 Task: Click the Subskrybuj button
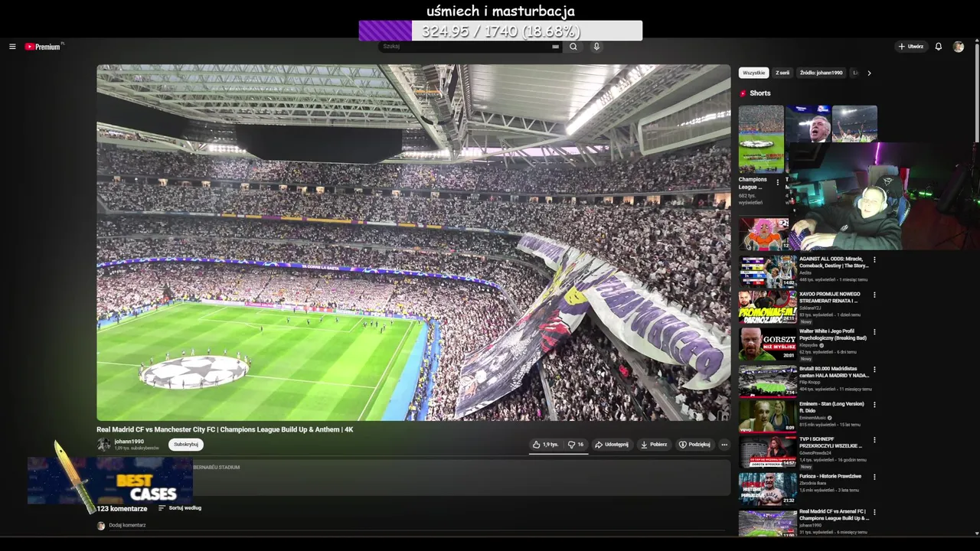186,445
